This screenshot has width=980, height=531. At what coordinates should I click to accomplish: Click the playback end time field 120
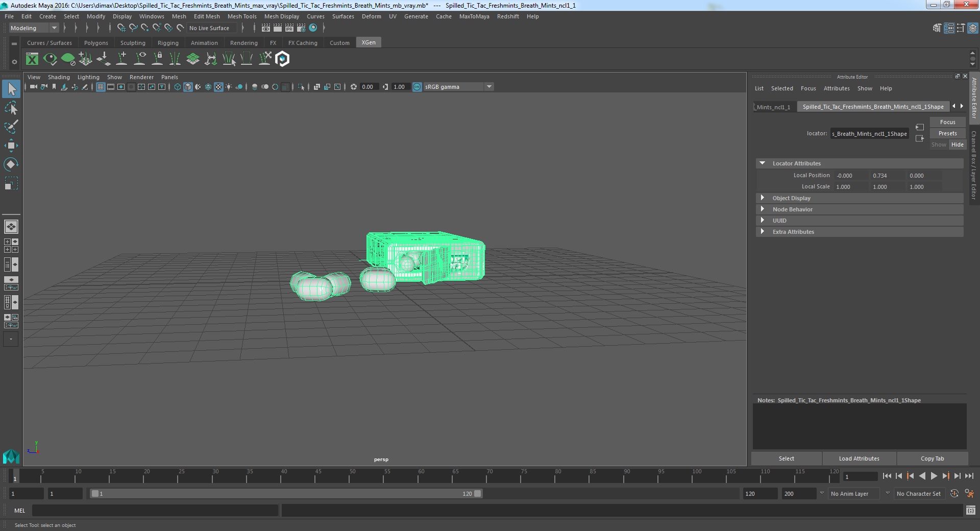759,494
